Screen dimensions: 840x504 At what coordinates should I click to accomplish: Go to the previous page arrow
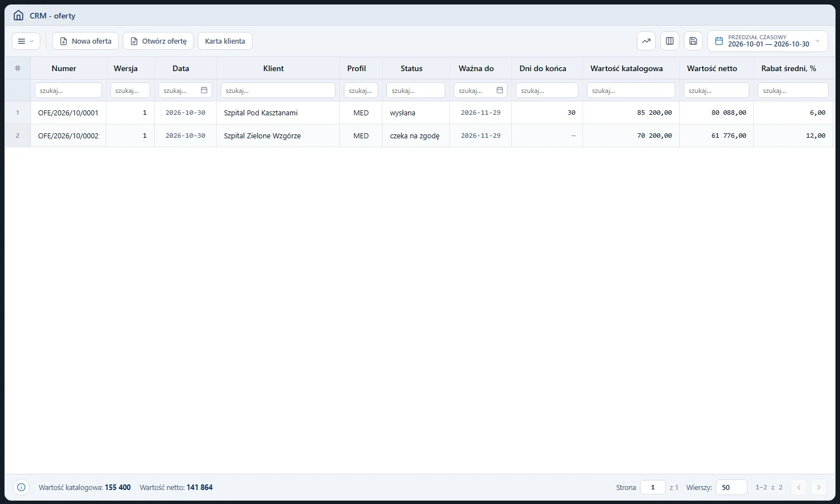pyautogui.click(x=799, y=487)
